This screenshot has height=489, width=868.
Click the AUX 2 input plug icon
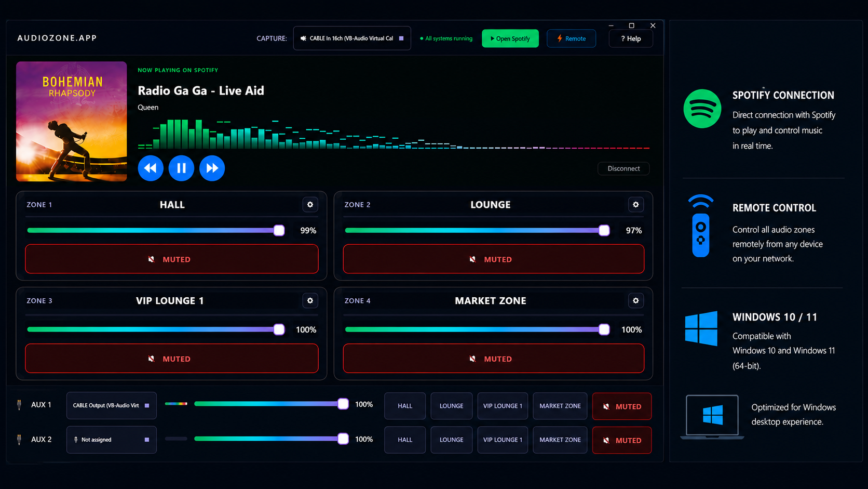tap(19, 440)
